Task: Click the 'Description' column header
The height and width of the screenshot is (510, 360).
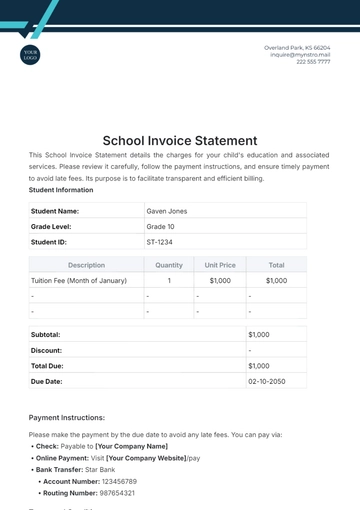Action: coord(87,265)
